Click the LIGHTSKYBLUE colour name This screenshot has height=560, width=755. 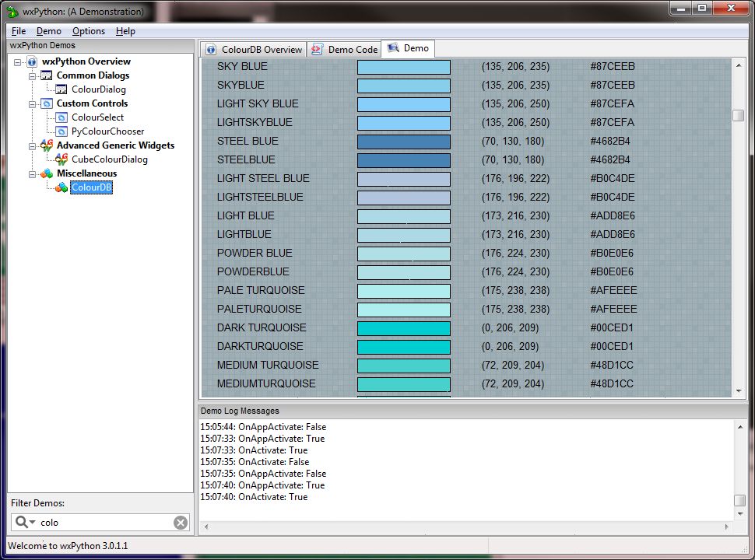click(255, 123)
